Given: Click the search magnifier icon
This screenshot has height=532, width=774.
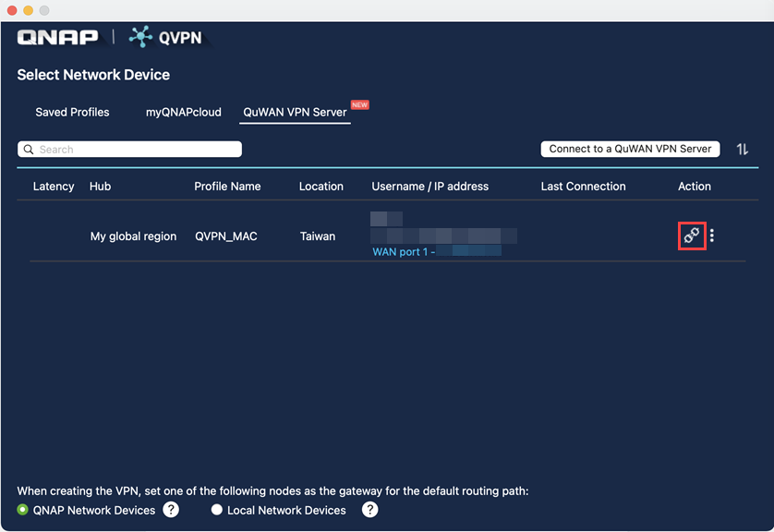Looking at the screenshot, I should point(29,150).
